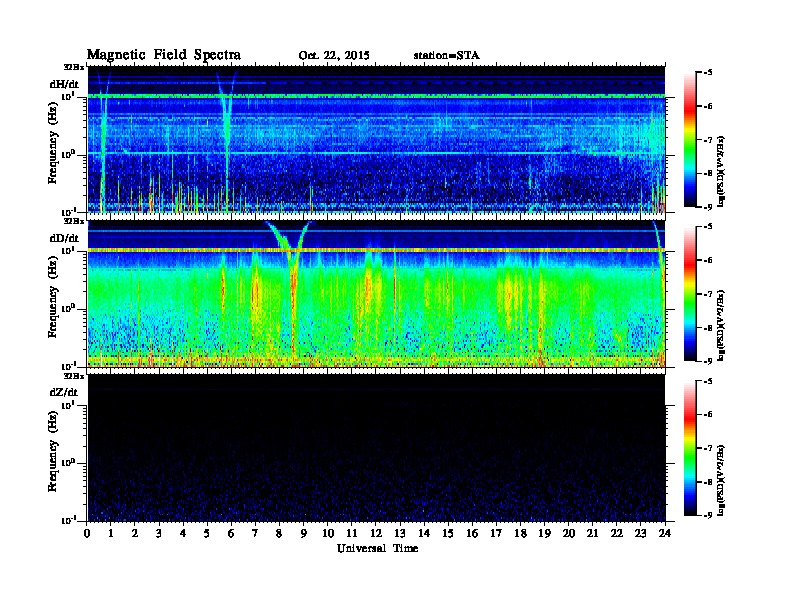Click the x-axis tick label '8'
Image resolution: width=792 pixels, height=612 pixels.
click(x=279, y=533)
